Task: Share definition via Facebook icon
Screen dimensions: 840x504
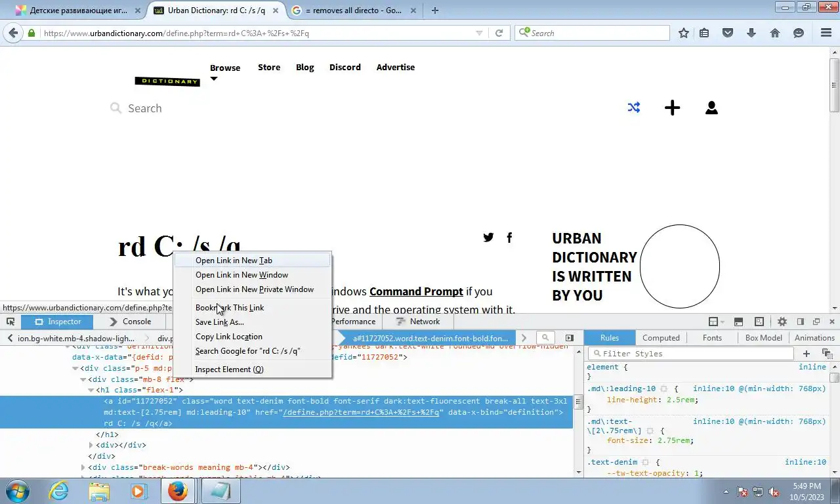Action: 509,238
